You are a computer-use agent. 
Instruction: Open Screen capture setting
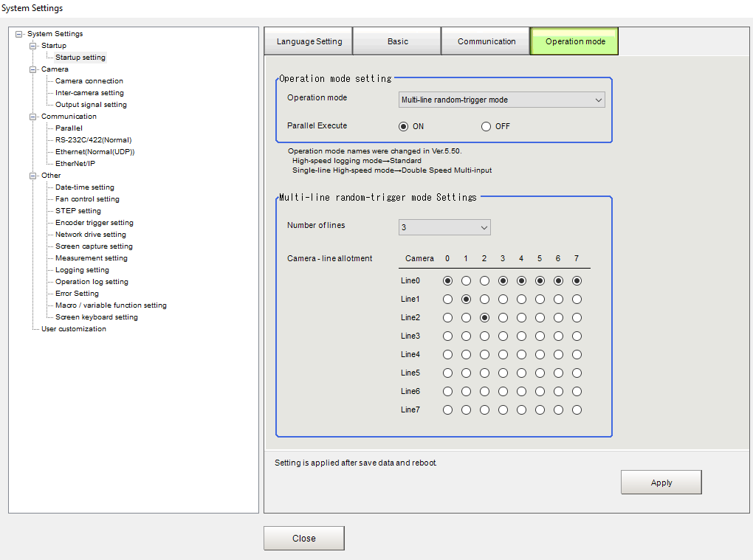coord(94,246)
